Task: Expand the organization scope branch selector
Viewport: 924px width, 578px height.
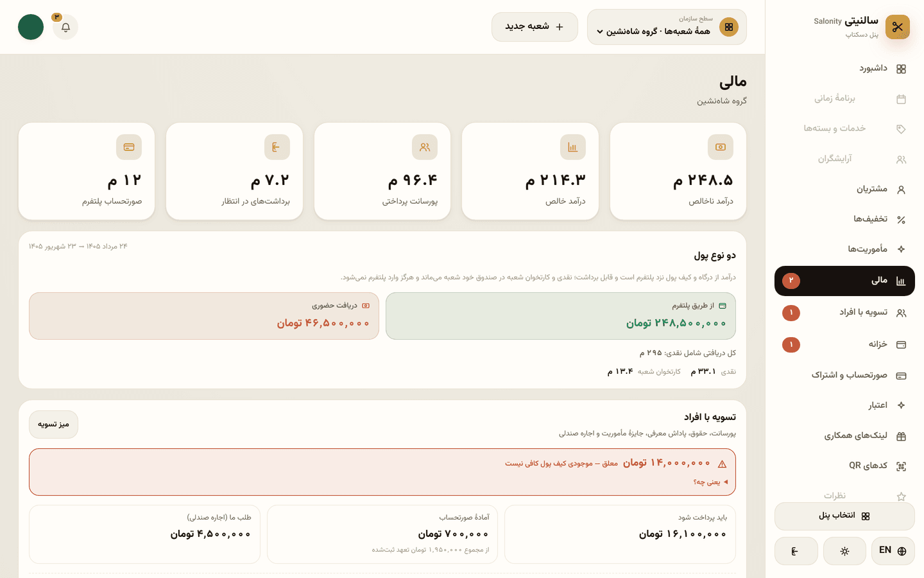Action: (x=667, y=27)
